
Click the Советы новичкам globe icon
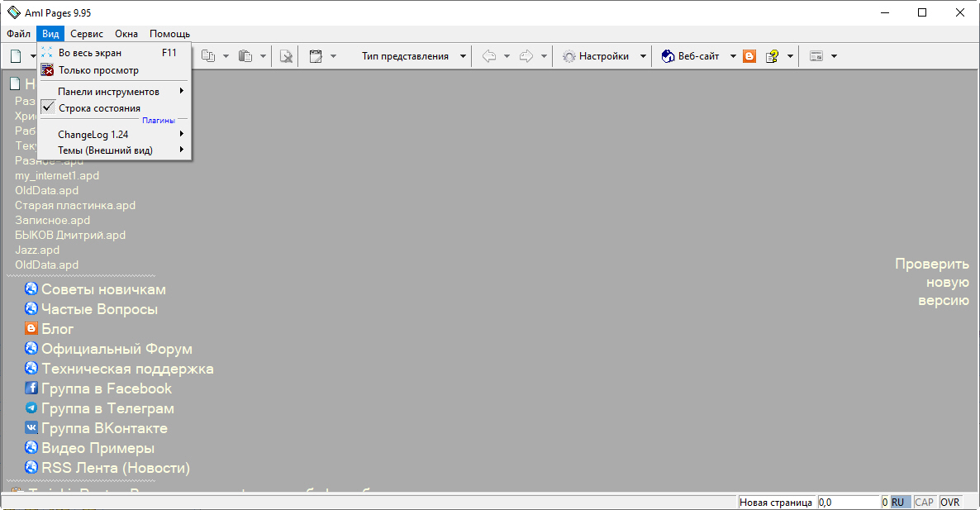tap(31, 288)
